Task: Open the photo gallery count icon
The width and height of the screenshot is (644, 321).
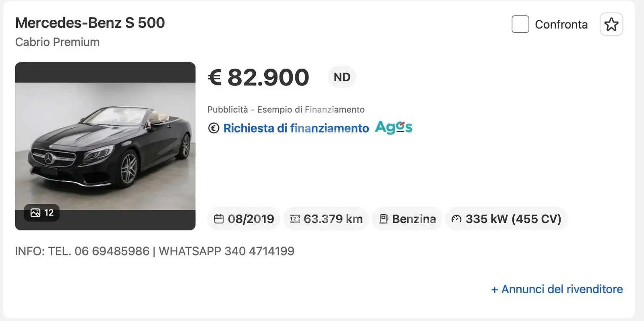Action: pyautogui.click(x=35, y=213)
